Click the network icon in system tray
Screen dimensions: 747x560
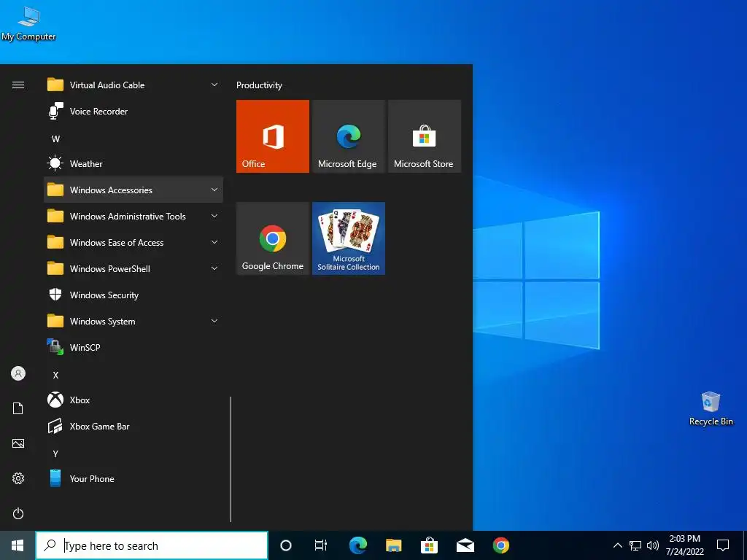[635, 545]
